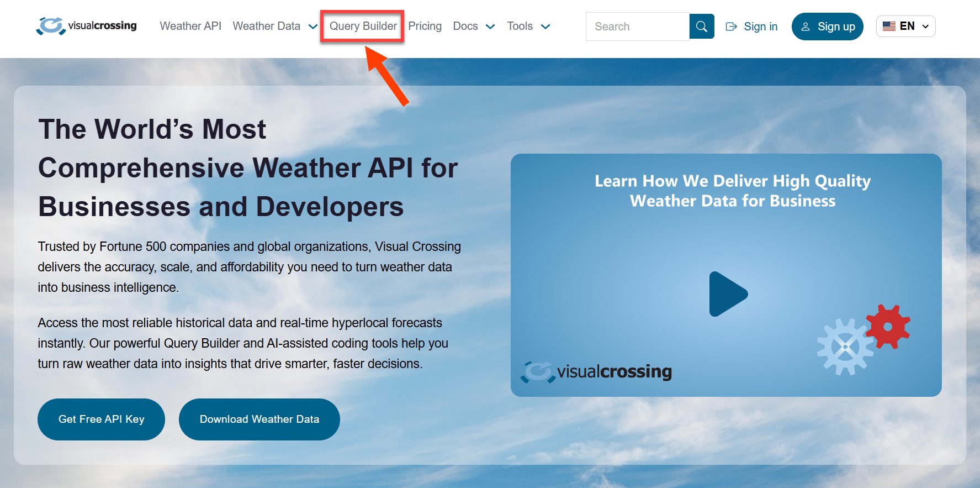This screenshot has height=488, width=980.
Task: Click the user icon in Sign up button
Action: 806,27
